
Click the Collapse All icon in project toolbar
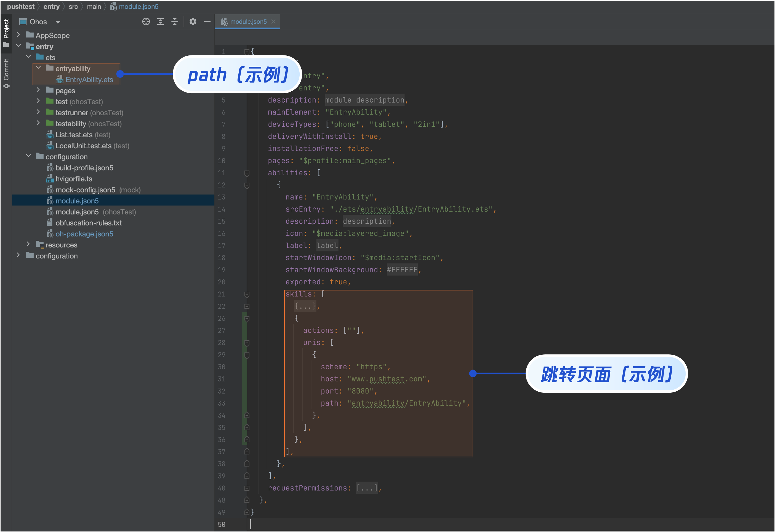point(175,22)
